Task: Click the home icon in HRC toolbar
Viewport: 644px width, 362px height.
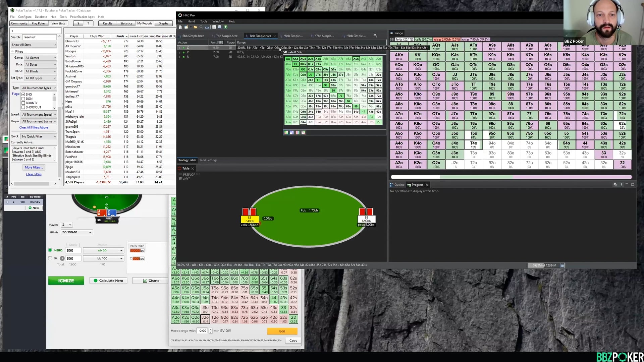Action: (x=180, y=27)
